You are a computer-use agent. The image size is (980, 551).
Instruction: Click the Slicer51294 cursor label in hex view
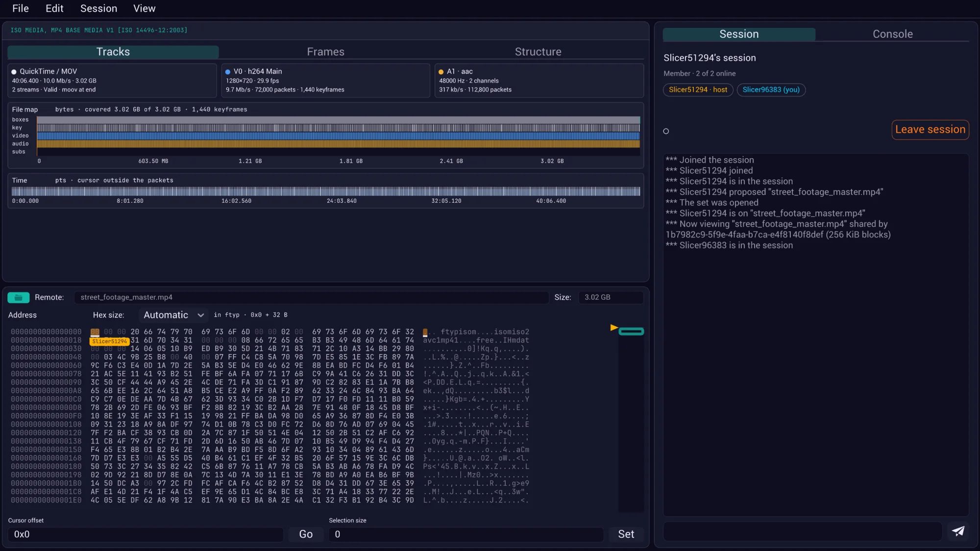coord(109,341)
